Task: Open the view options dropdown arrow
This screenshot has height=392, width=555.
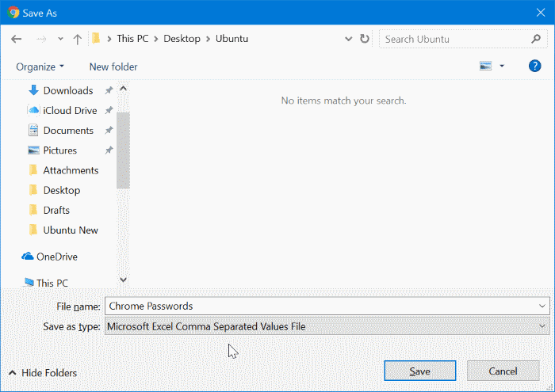Action: [502, 66]
